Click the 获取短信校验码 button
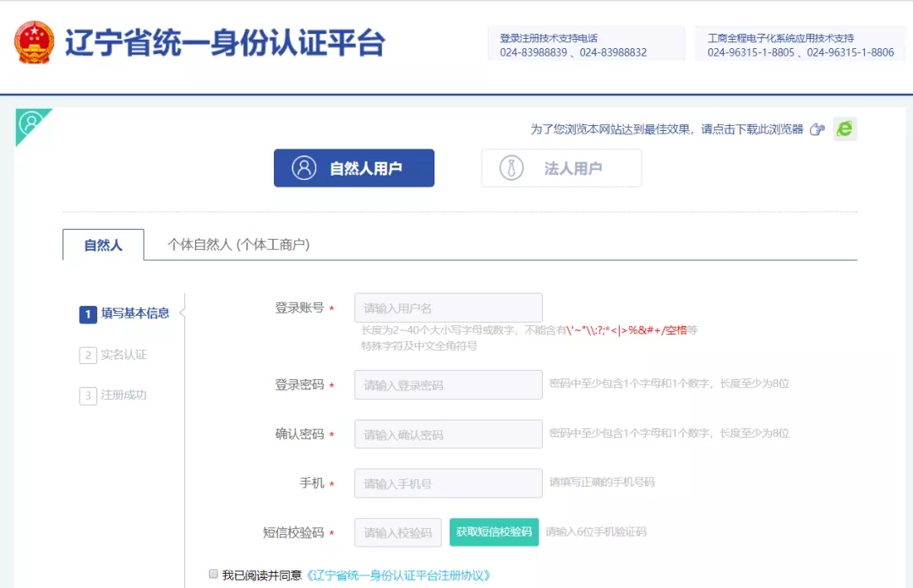This screenshot has width=913, height=588. tap(494, 532)
